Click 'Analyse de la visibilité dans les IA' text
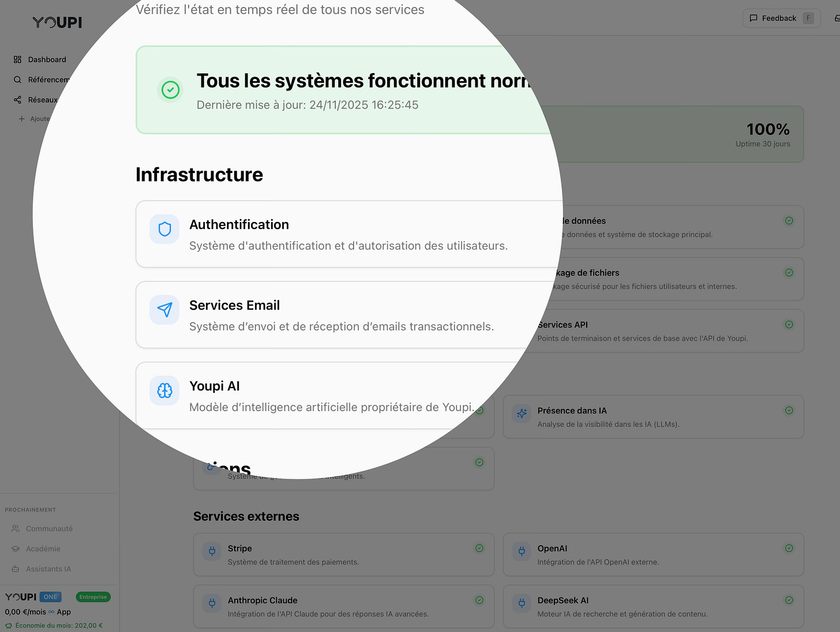The height and width of the screenshot is (632, 840). point(609,424)
